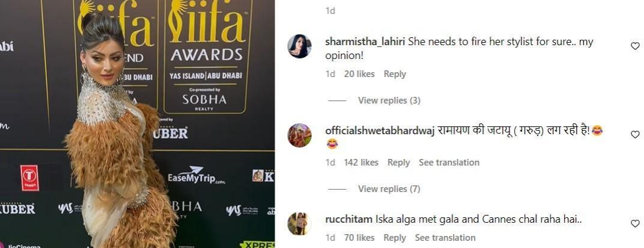The image size is (644, 248).
Task: View the 142 likes list
Action: [x=361, y=163]
